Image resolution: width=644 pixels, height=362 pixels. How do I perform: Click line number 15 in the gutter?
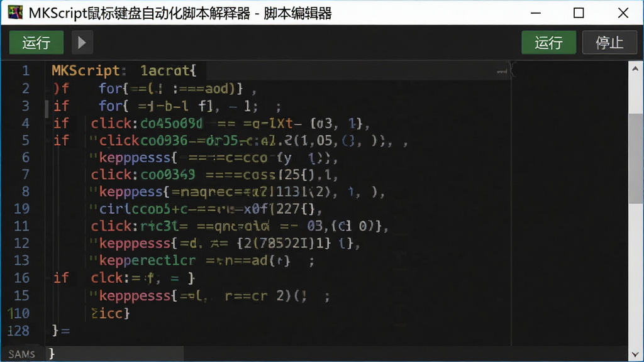point(22,295)
